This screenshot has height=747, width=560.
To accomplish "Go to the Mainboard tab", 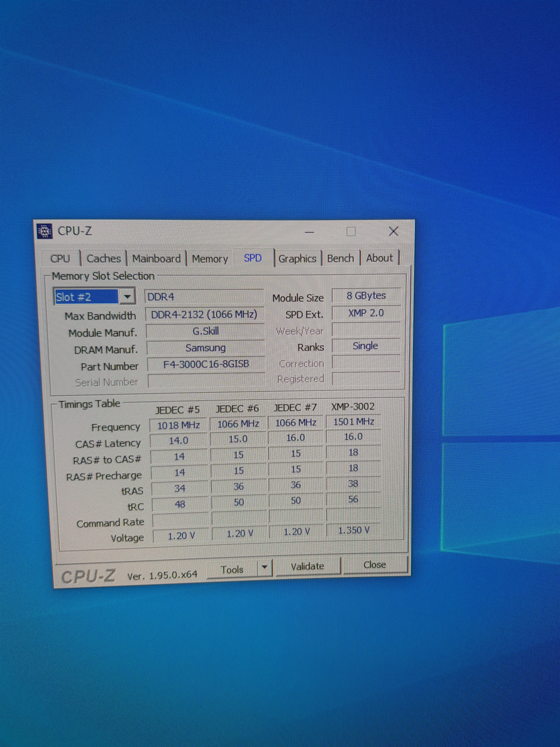I will (x=156, y=259).
